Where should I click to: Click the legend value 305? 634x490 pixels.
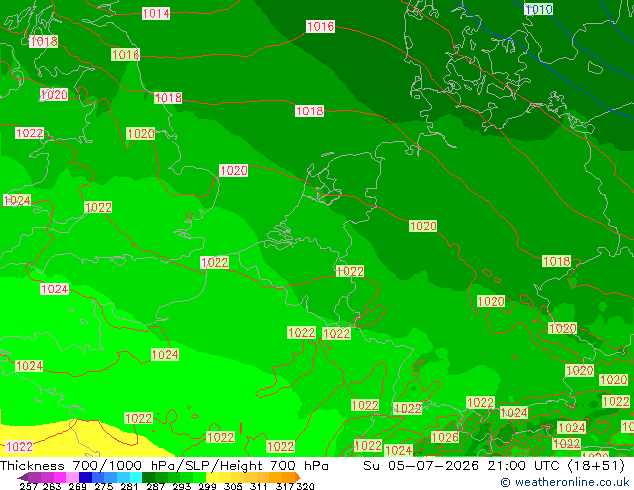click(233, 486)
